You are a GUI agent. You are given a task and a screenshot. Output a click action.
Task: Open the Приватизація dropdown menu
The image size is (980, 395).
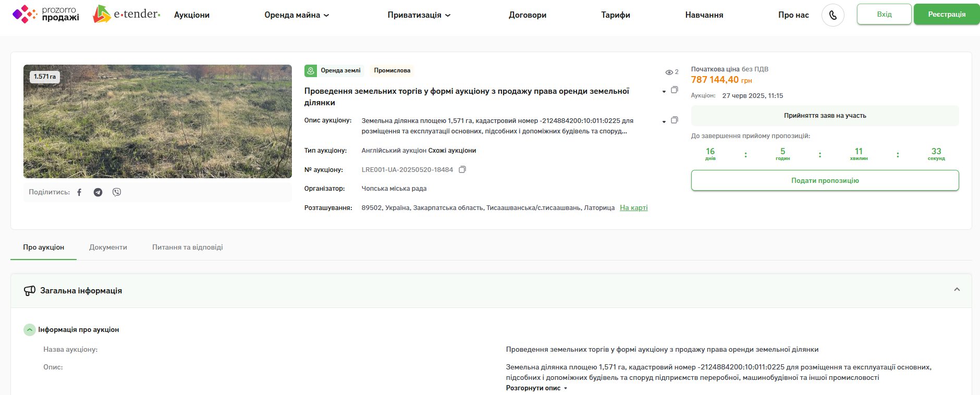tap(419, 15)
